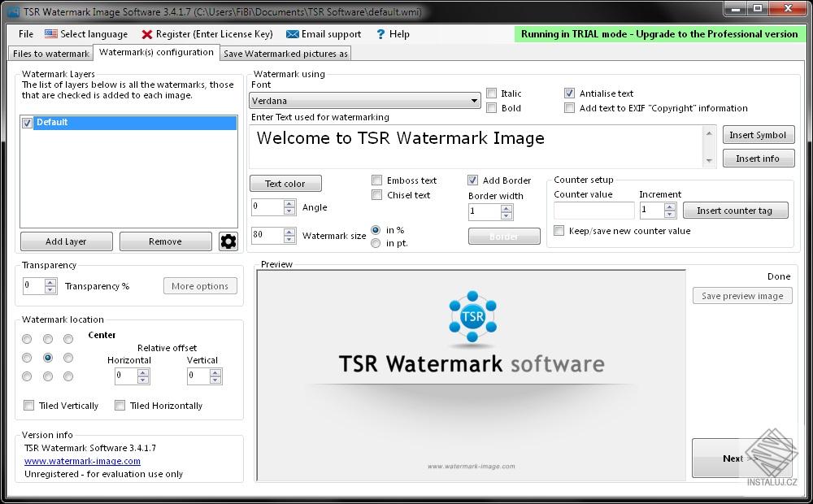Open the Save Watermarked pictures as tab
Screen dimensions: 813x504
tap(285, 53)
